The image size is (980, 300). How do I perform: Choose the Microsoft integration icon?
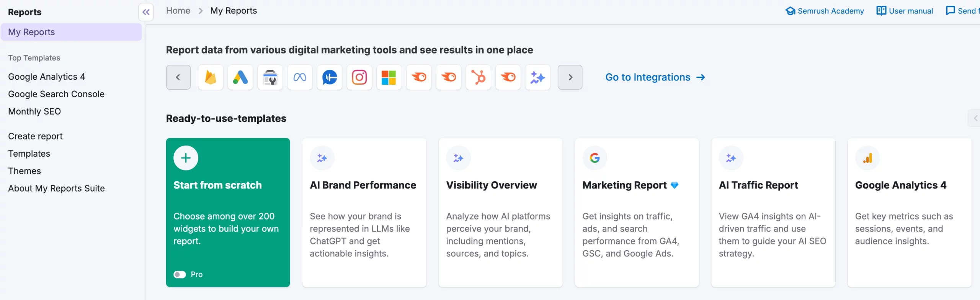pyautogui.click(x=389, y=77)
